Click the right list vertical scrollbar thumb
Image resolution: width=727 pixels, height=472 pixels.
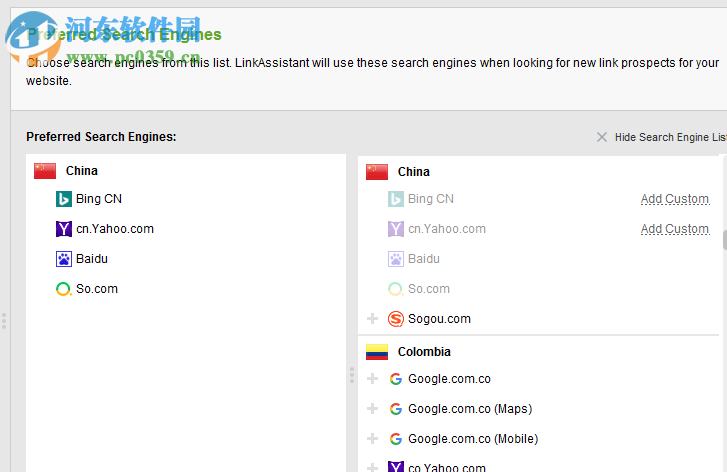pos(724,240)
